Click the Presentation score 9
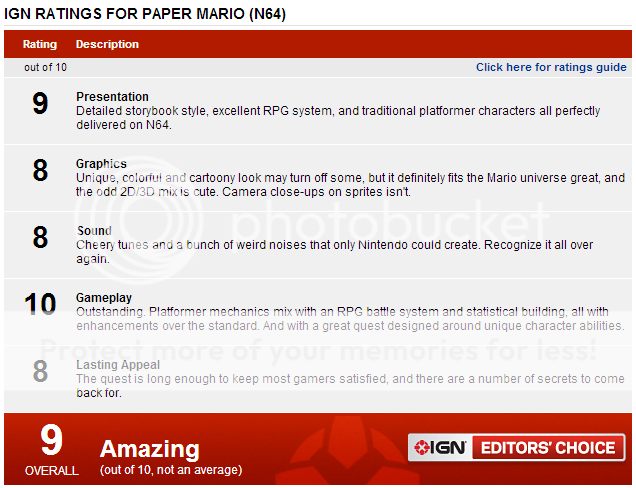This screenshot has width=636, height=488. tap(40, 103)
